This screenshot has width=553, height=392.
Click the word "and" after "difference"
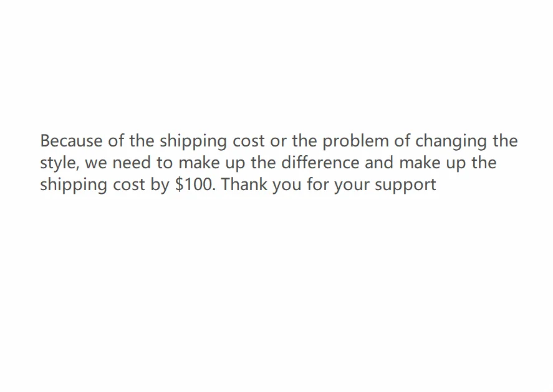pos(379,163)
